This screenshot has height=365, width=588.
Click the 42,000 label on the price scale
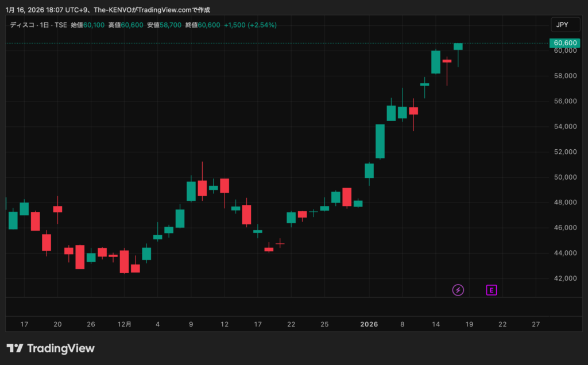click(x=564, y=278)
